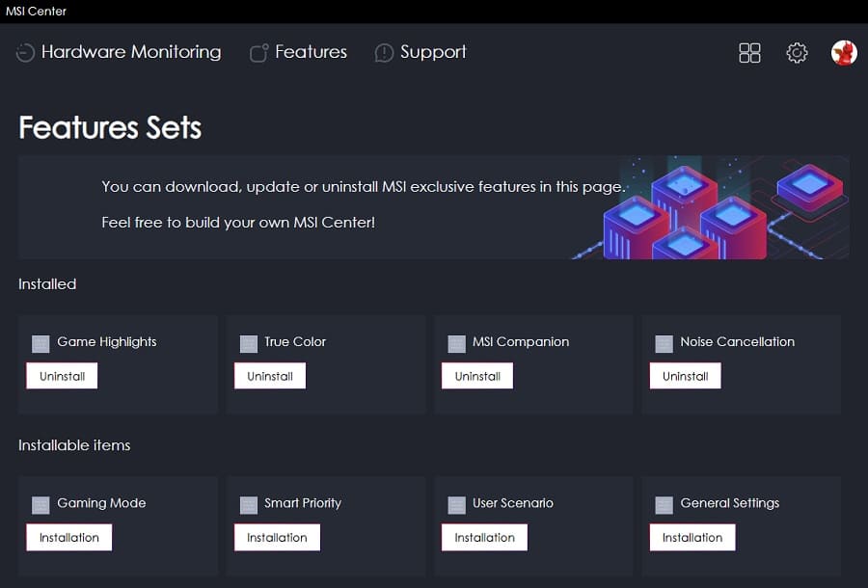Click the Gaming Mode feature icon
Viewport: 868px width, 588px height.
pyautogui.click(x=41, y=504)
